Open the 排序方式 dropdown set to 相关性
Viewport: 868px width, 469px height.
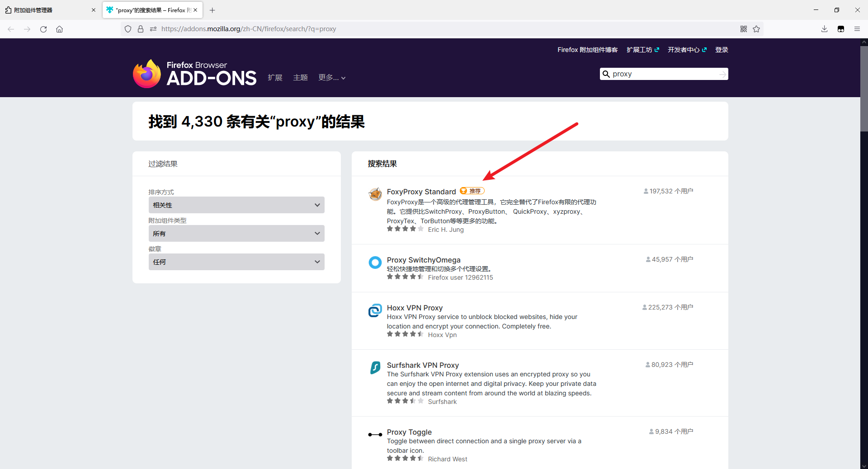tap(236, 205)
